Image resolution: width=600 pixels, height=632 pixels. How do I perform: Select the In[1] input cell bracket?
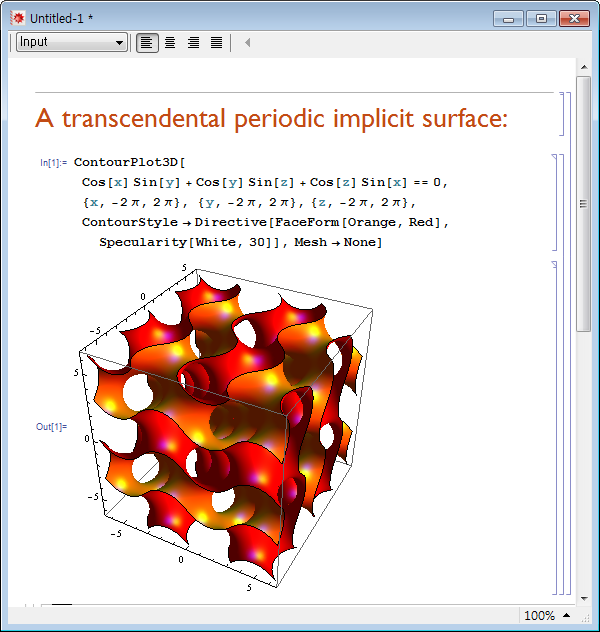554,202
